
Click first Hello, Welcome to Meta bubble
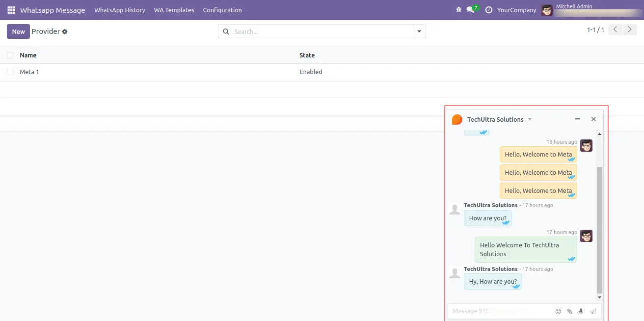pyautogui.click(x=538, y=154)
